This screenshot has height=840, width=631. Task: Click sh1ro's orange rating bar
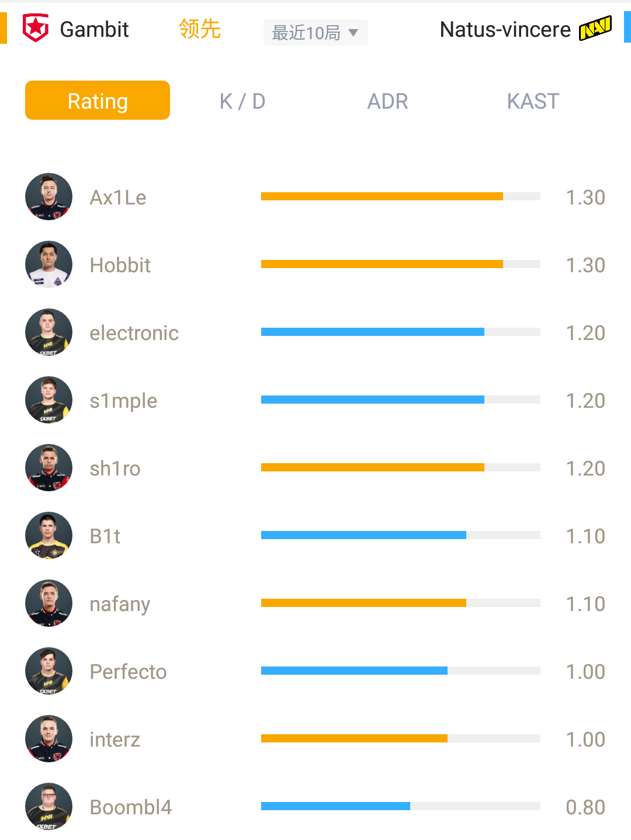click(x=373, y=467)
